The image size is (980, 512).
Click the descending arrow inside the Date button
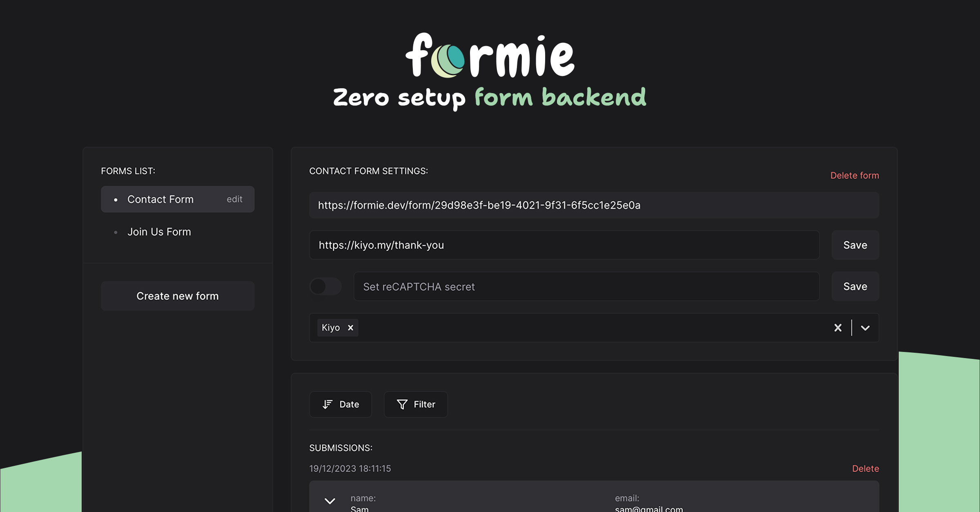click(326, 404)
